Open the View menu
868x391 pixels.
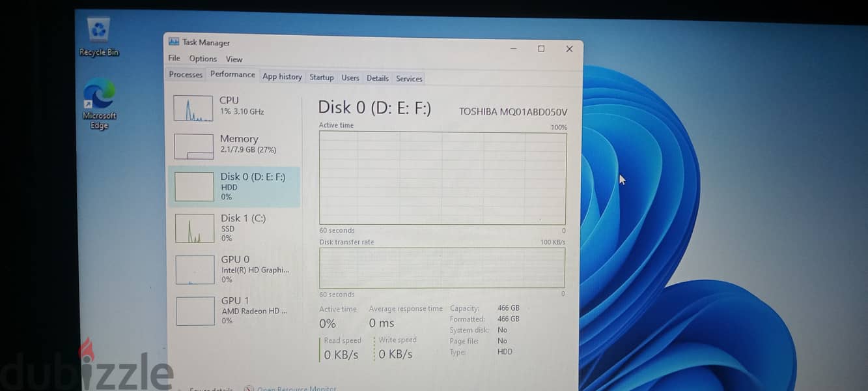coord(234,59)
